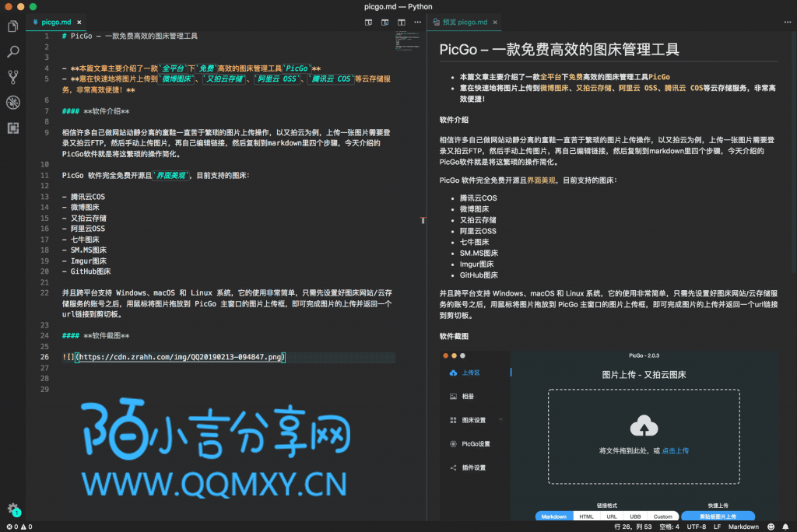This screenshot has width=797, height=532.
Task: Click '七牛图床' bullet in preview
Action: [474, 243]
